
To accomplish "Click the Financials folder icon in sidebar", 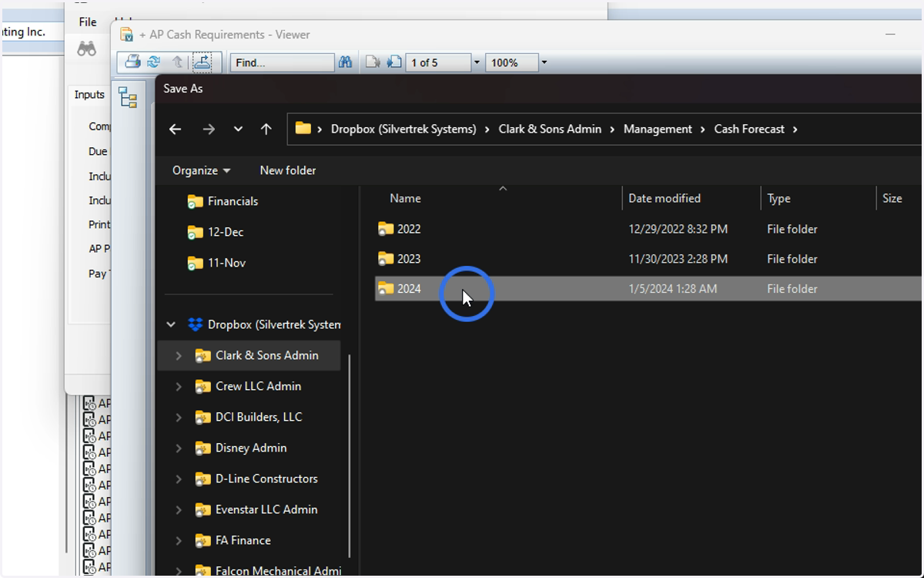I will (x=196, y=201).
